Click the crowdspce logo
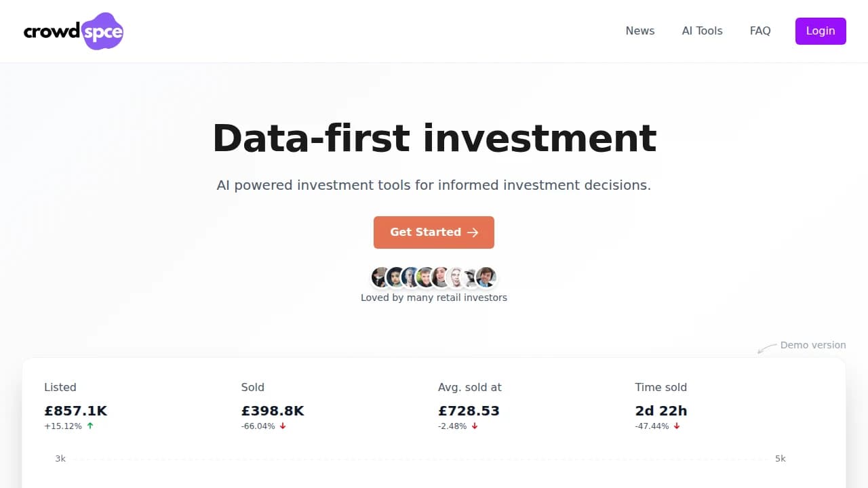Screen dimensions: 868x488 73,30
